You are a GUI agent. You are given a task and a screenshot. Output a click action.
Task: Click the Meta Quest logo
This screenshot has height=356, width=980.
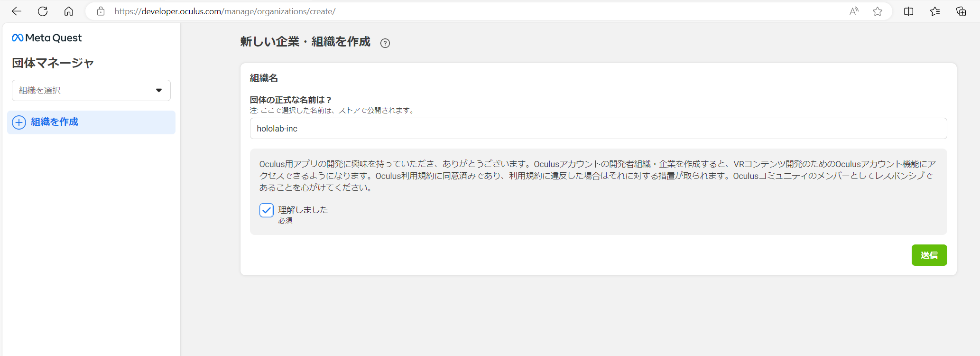pyautogui.click(x=46, y=38)
